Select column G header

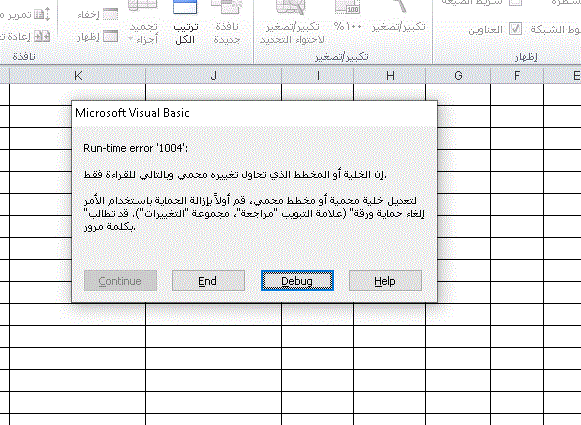(458, 76)
